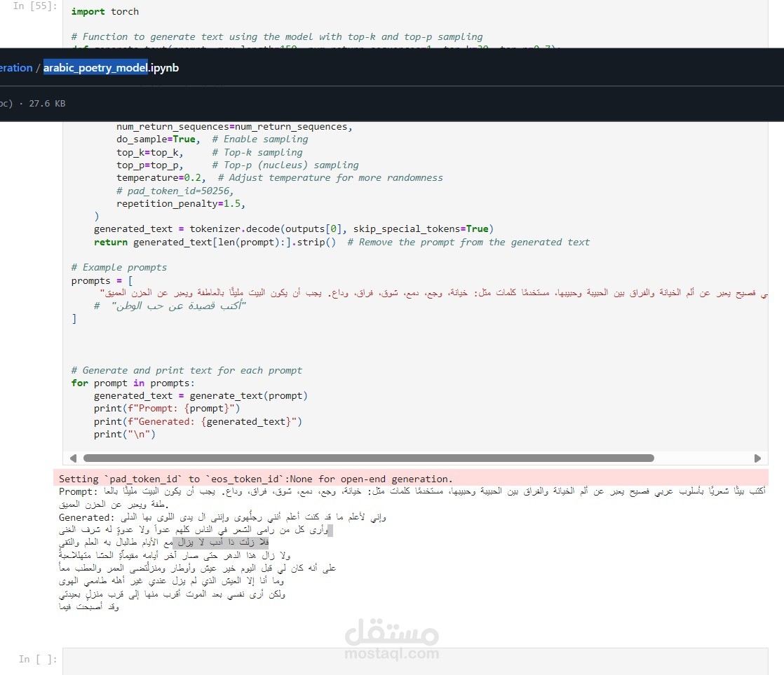Click the 'Setting pad_token_id' warning message
This screenshot has height=675, width=784.
[x=255, y=479]
